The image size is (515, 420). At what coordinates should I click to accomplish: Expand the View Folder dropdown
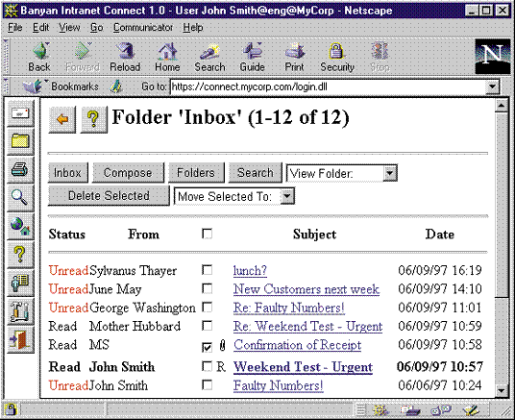tap(389, 173)
